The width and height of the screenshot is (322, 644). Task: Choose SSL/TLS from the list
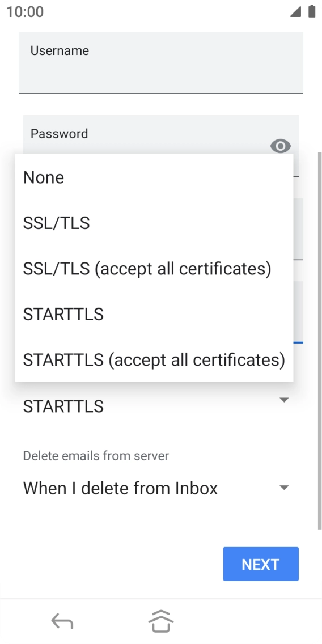154,223
